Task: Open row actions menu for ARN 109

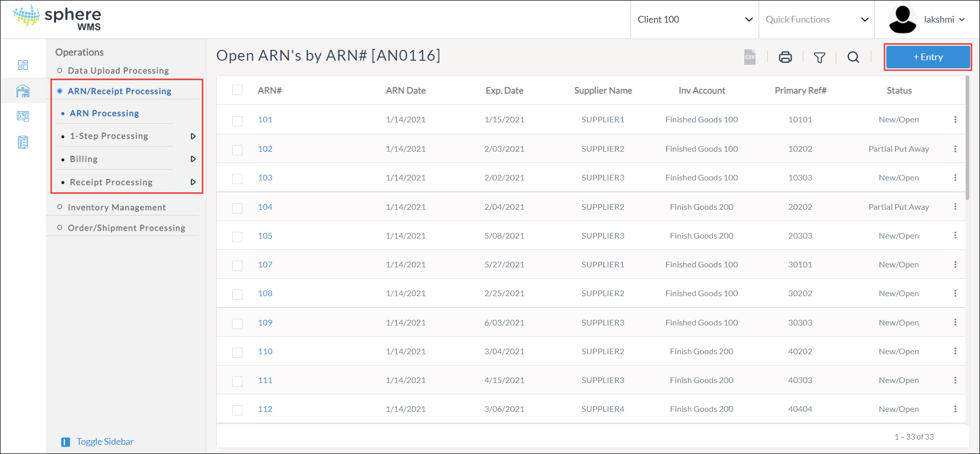Action: point(955,322)
